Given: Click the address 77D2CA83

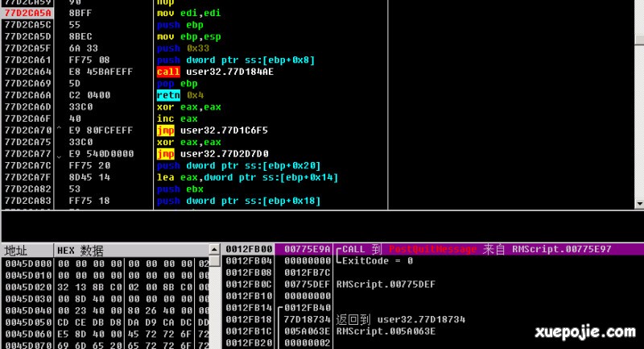Looking at the screenshot, I should click(x=27, y=201).
